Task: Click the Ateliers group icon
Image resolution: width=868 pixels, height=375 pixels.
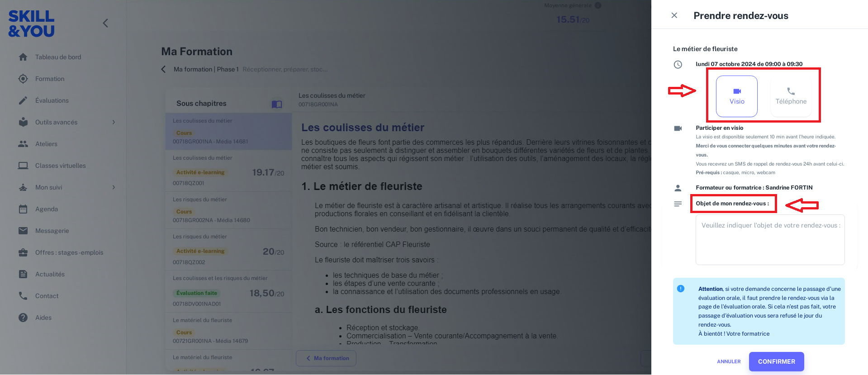Action: 23,144
